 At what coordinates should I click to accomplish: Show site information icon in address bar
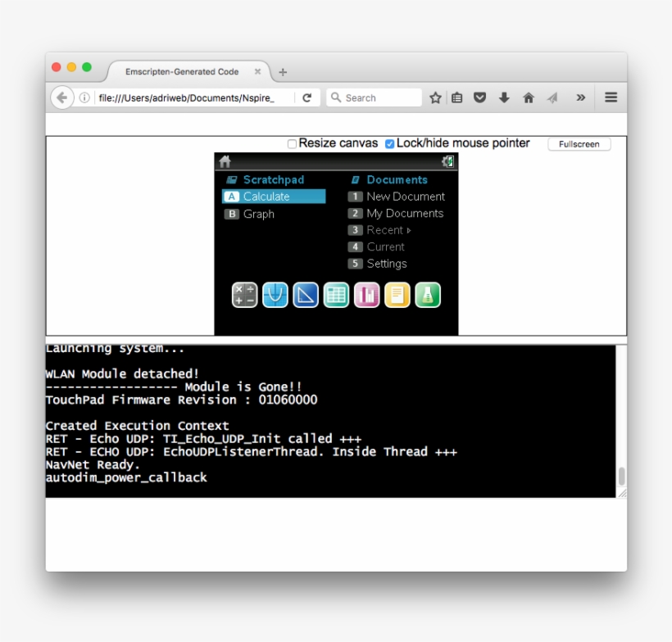84,97
